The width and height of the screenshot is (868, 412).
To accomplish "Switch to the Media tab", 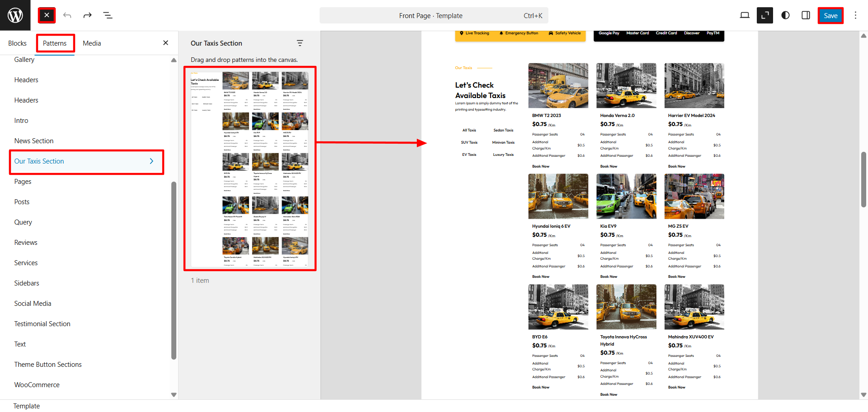I will 92,43.
